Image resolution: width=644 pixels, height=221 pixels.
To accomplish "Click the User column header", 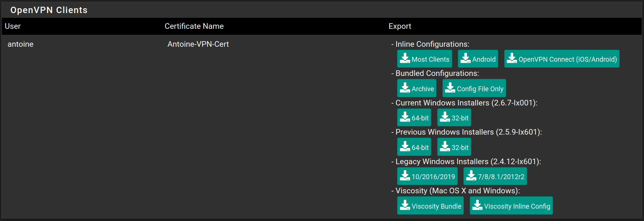I will (x=13, y=26).
